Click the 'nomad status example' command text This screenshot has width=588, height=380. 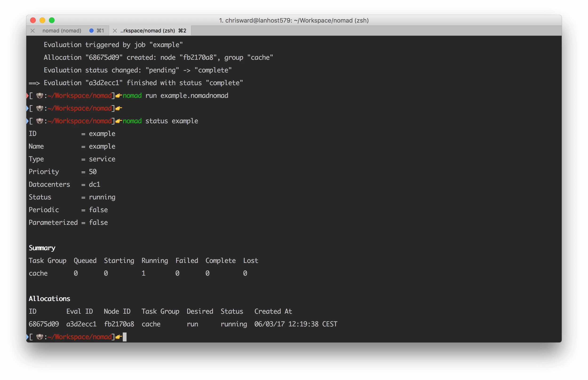[x=160, y=121]
